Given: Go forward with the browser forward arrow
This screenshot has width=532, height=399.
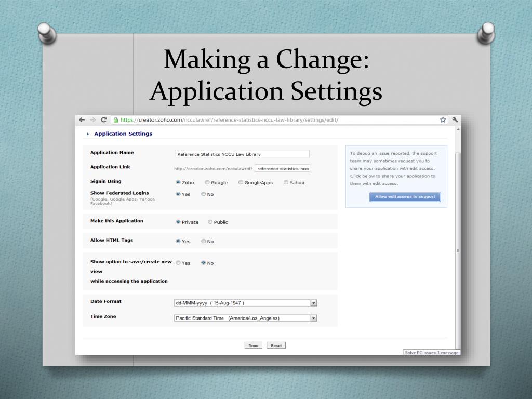Looking at the screenshot, I should click(x=92, y=120).
